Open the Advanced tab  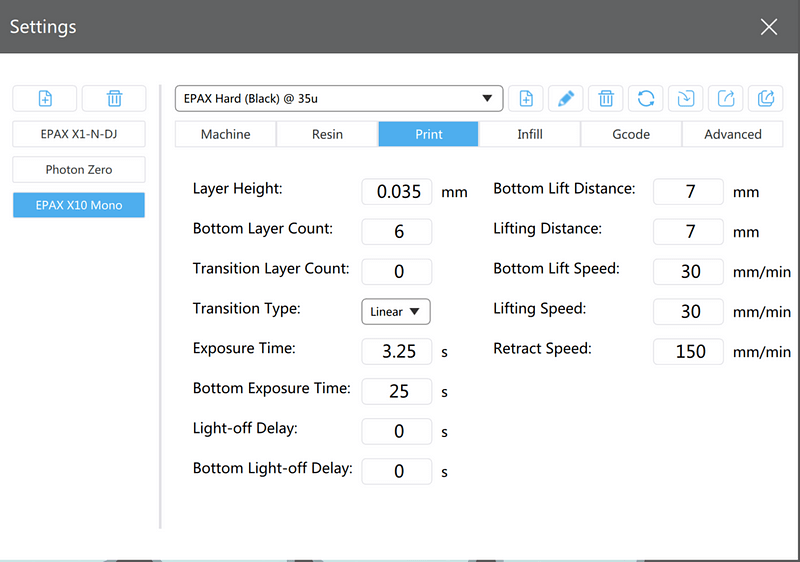click(733, 134)
